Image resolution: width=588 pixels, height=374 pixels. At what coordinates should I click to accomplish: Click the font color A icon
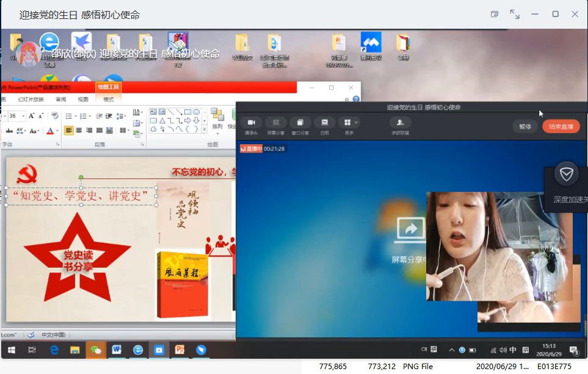coord(50,130)
